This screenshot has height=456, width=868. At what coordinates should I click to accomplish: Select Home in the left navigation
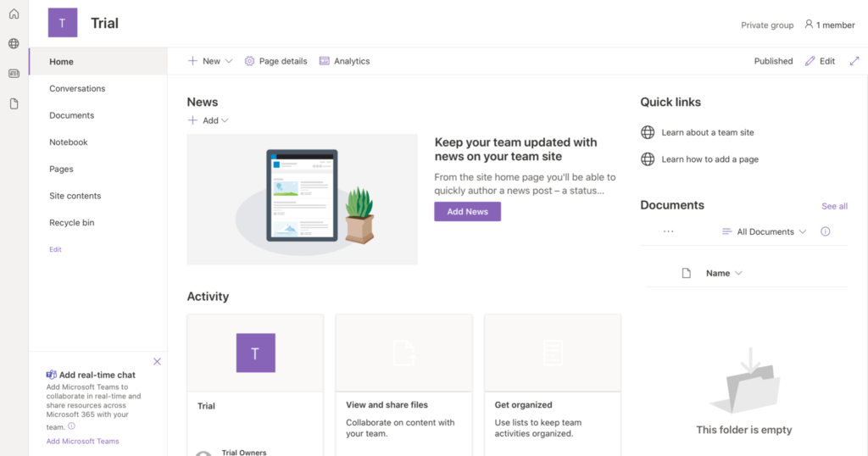click(x=98, y=61)
